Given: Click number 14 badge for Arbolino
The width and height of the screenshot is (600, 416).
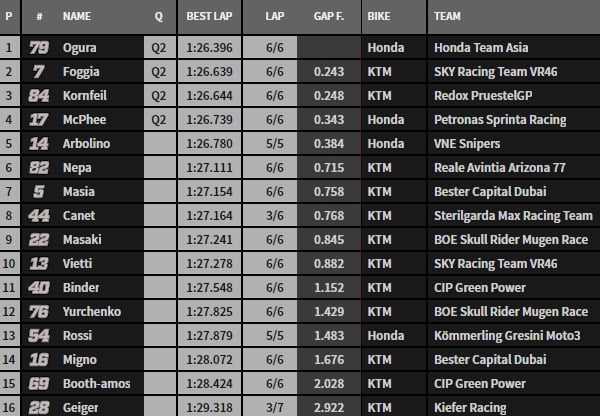Looking at the screenshot, I should point(39,144).
